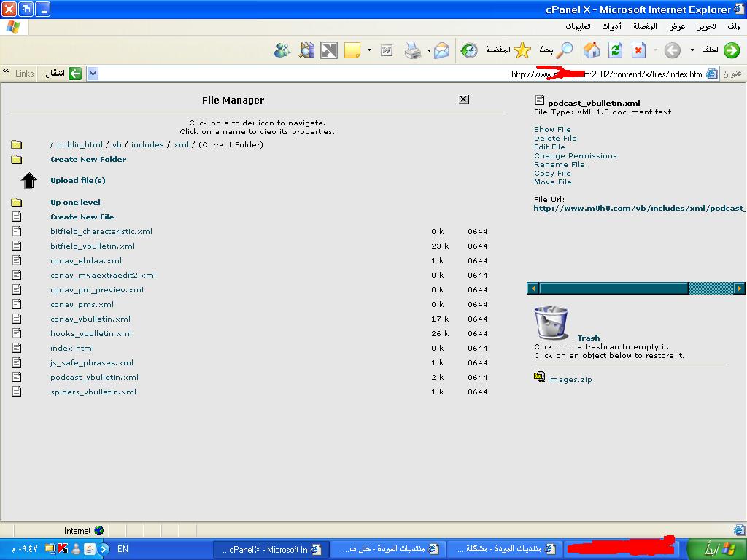Click the Delete File link
This screenshot has width=747, height=560.
click(x=555, y=138)
